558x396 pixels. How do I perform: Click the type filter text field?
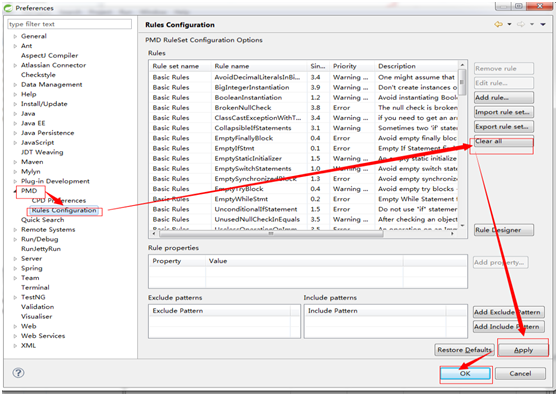[x=69, y=24]
